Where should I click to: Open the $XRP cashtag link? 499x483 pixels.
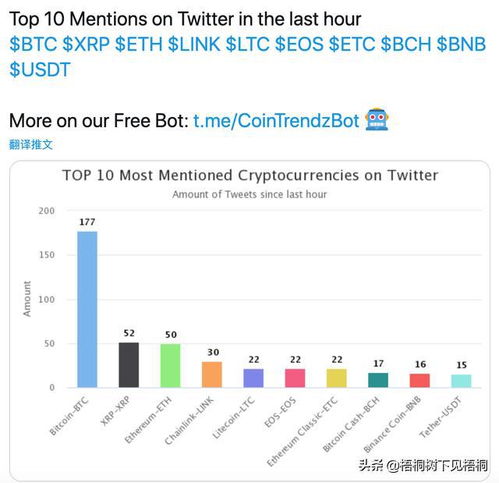[x=86, y=44]
